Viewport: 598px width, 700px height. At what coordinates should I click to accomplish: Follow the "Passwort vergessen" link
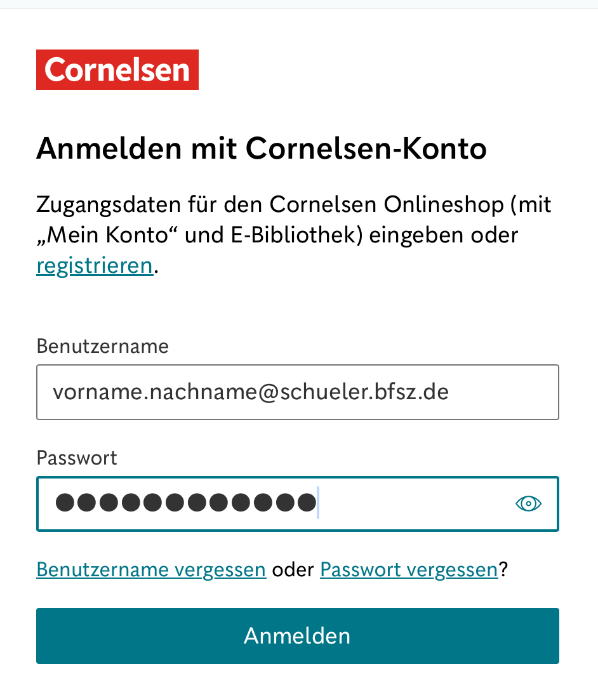click(409, 570)
